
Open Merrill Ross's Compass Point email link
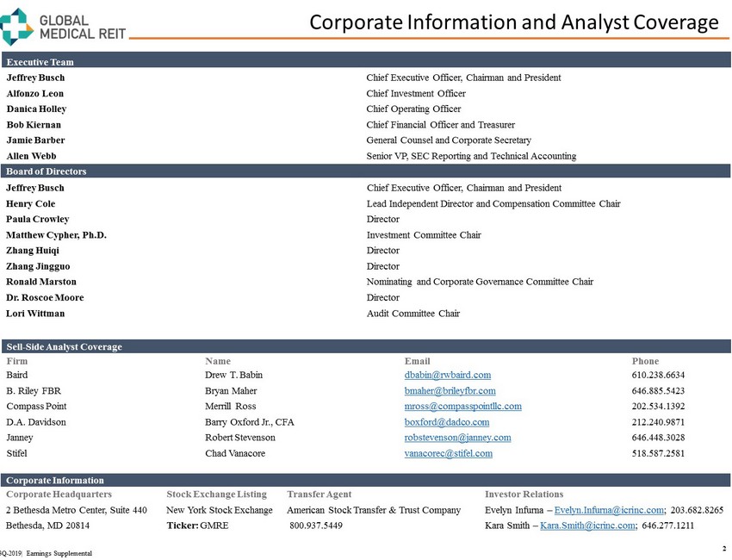click(x=462, y=406)
